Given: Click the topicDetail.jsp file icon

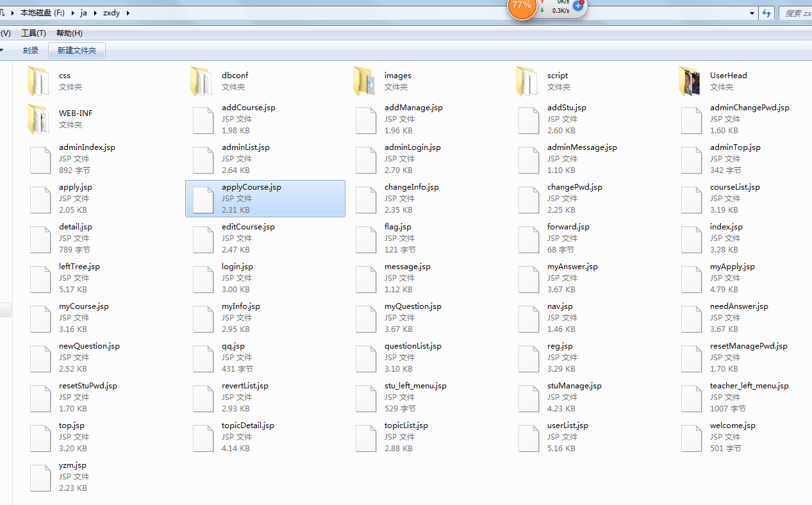Looking at the screenshot, I should (x=203, y=438).
